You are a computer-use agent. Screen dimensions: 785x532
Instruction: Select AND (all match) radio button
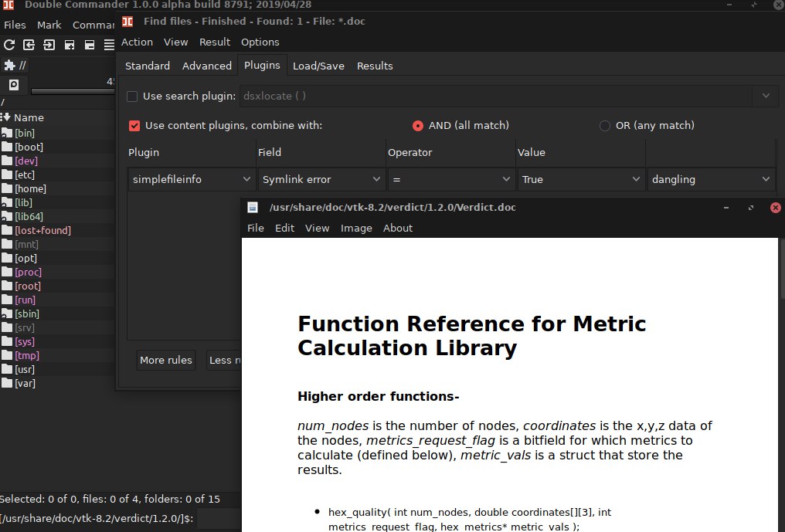tap(417, 126)
